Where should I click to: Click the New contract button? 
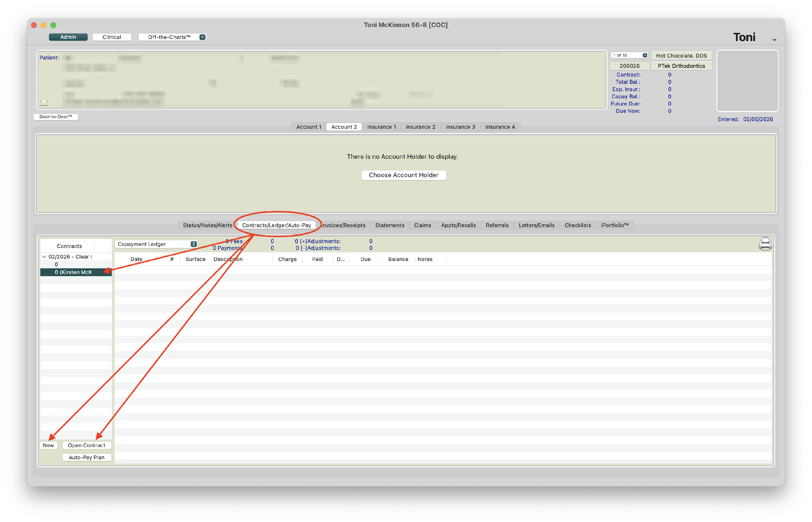48,445
